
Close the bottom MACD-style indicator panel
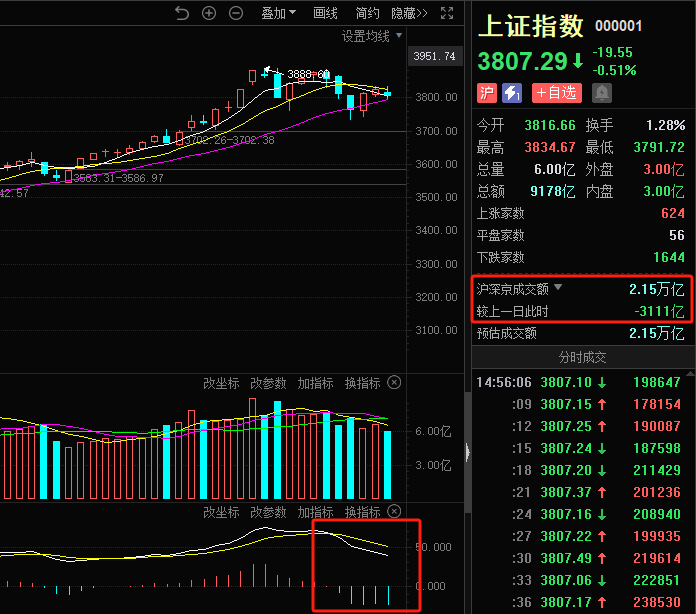point(394,512)
